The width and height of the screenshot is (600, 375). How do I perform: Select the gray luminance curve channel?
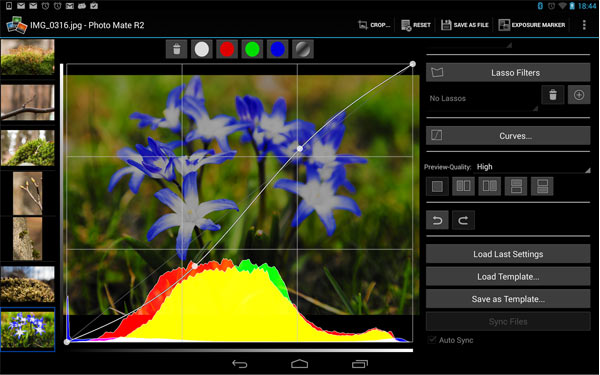(303, 49)
